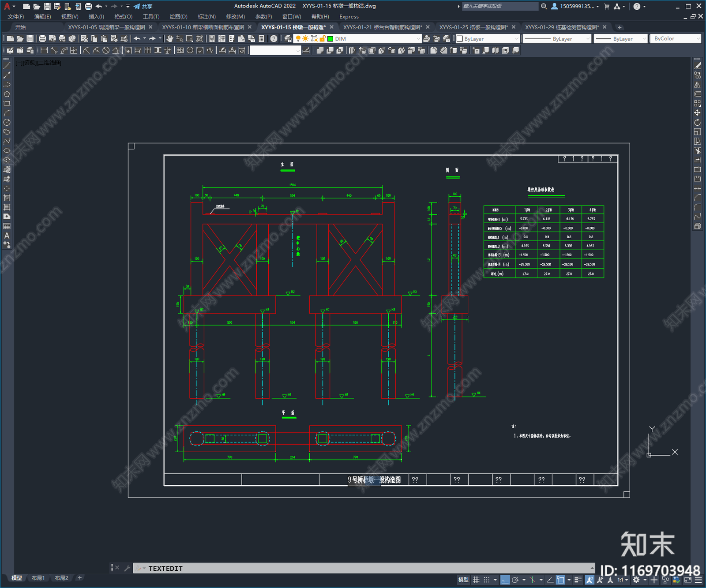Toggle lineweight display in status bar
This screenshot has width=706, height=588.
tap(578, 580)
